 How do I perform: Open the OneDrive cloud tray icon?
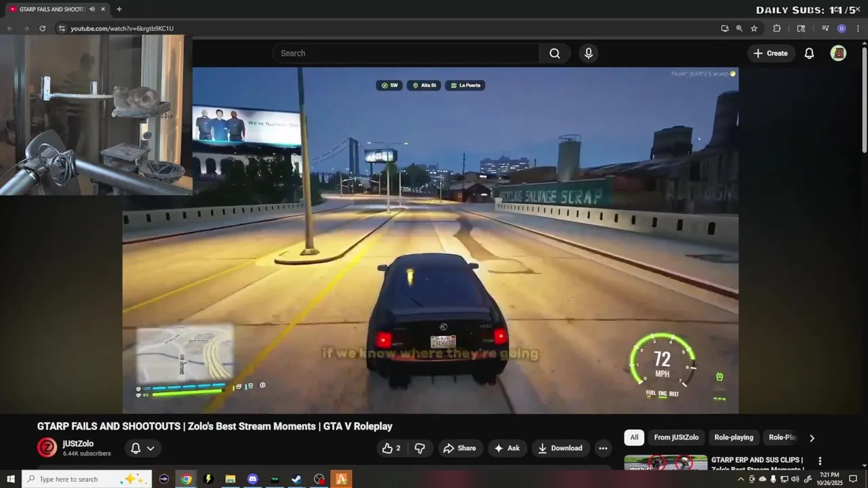762,479
